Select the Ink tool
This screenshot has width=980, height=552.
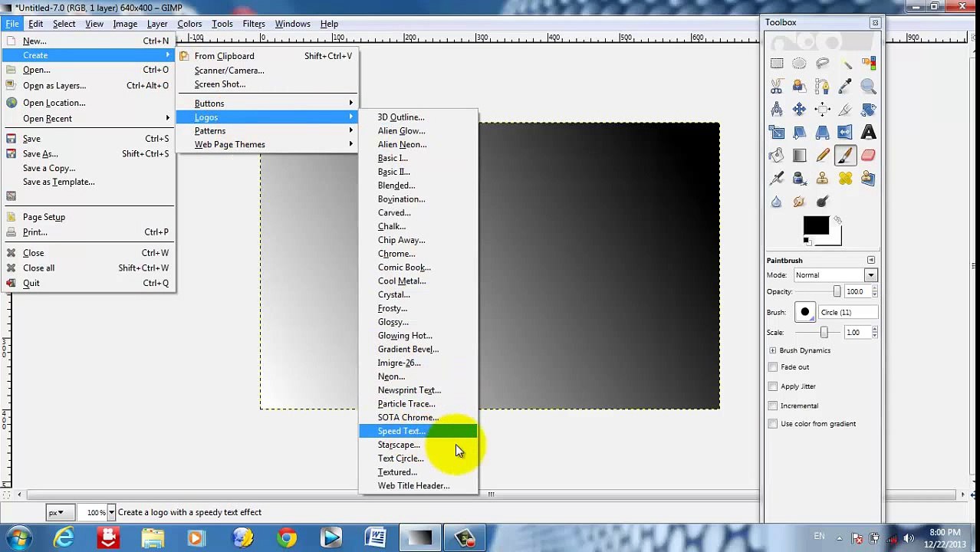pos(799,179)
